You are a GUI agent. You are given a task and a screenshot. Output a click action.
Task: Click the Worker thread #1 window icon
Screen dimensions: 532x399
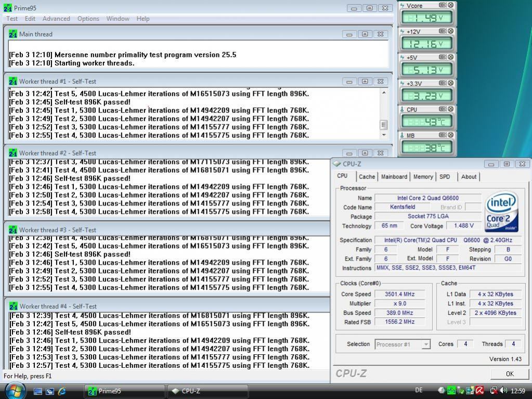(x=13, y=82)
